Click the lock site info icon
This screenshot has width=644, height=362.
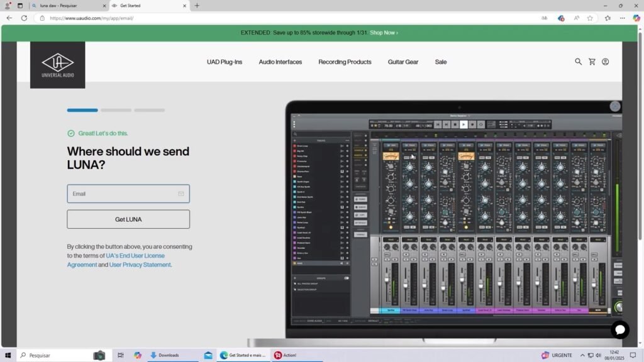pyautogui.click(x=42, y=18)
